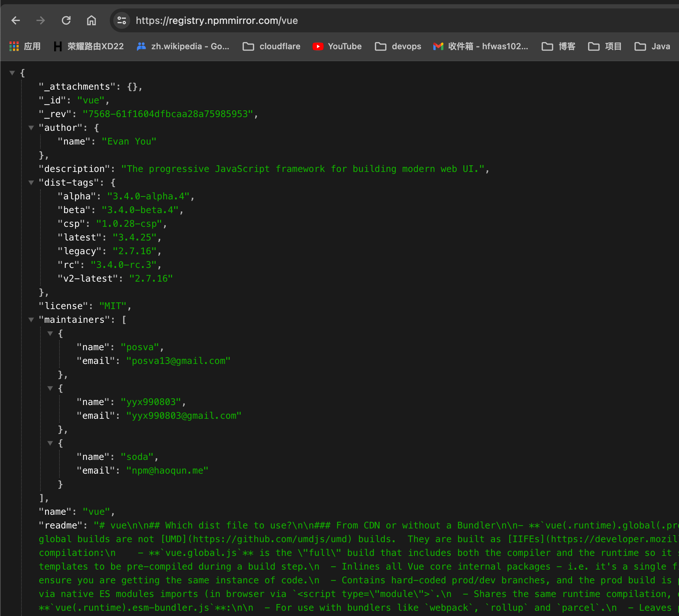The height and width of the screenshot is (616, 679).
Task: Open the Java bookmark folder
Action: coord(652,46)
